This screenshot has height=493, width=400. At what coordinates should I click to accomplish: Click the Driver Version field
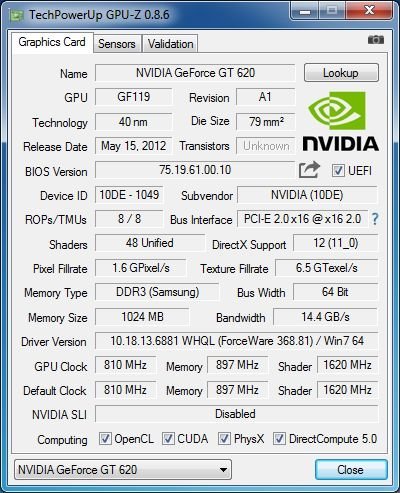tap(237, 341)
